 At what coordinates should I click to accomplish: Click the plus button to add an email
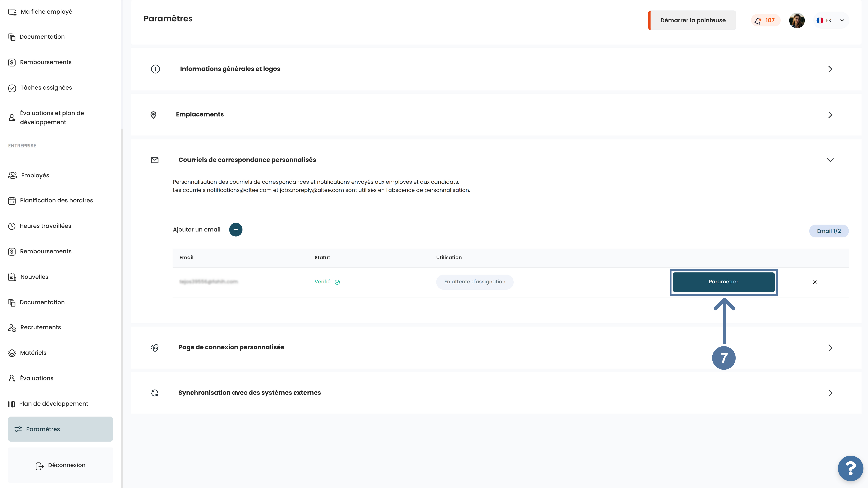point(236,230)
